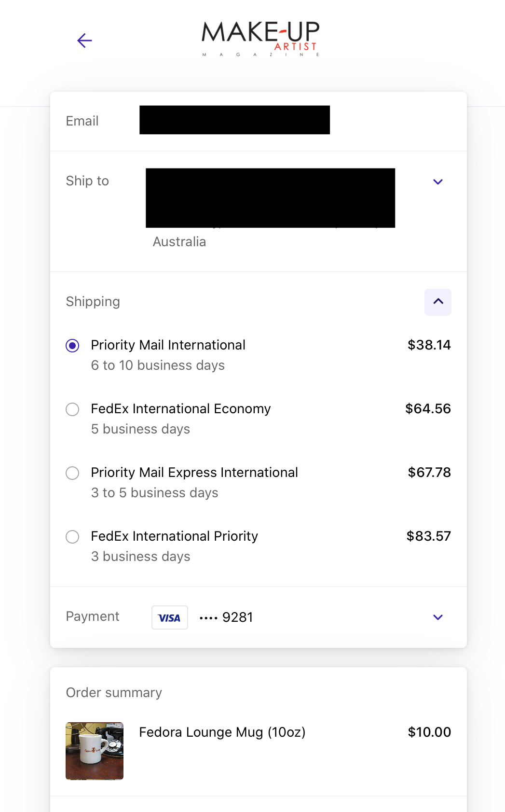Click the Visa card icon

[169, 617]
